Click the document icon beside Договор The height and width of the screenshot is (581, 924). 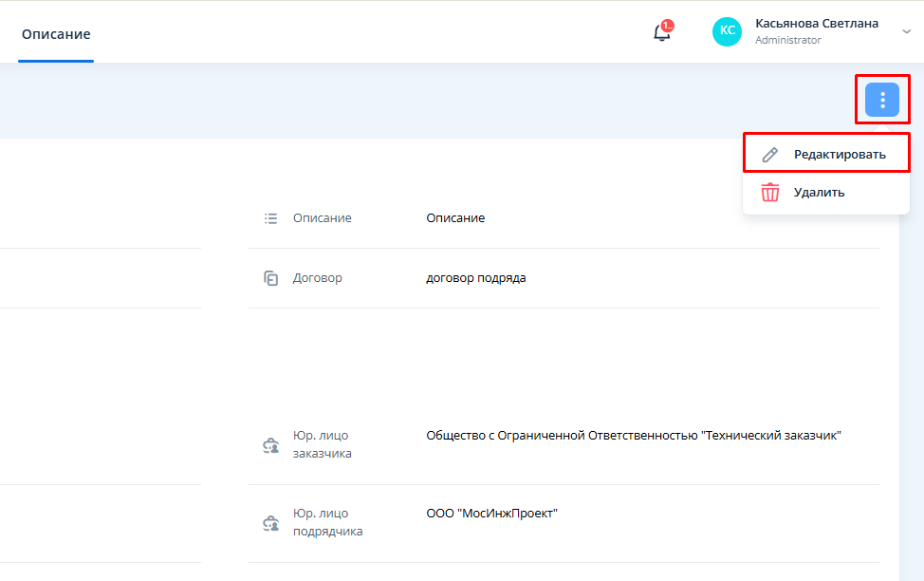(x=270, y=278)
